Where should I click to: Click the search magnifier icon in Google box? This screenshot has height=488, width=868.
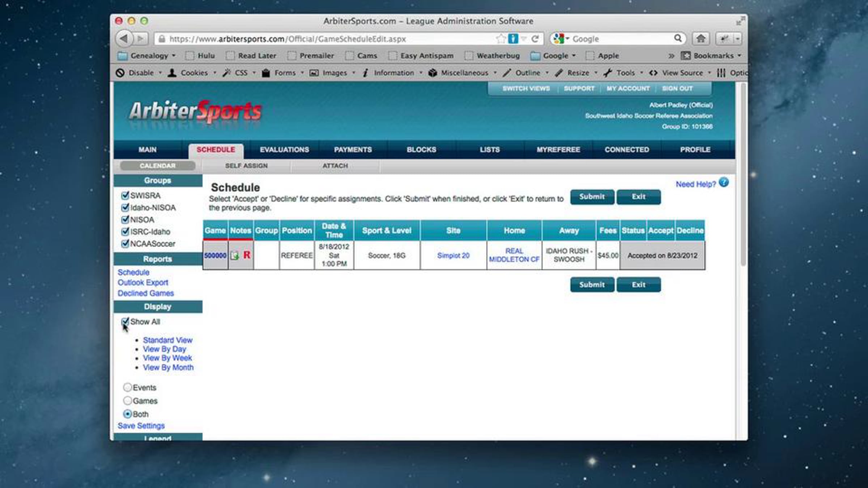[x=678, y=38]
